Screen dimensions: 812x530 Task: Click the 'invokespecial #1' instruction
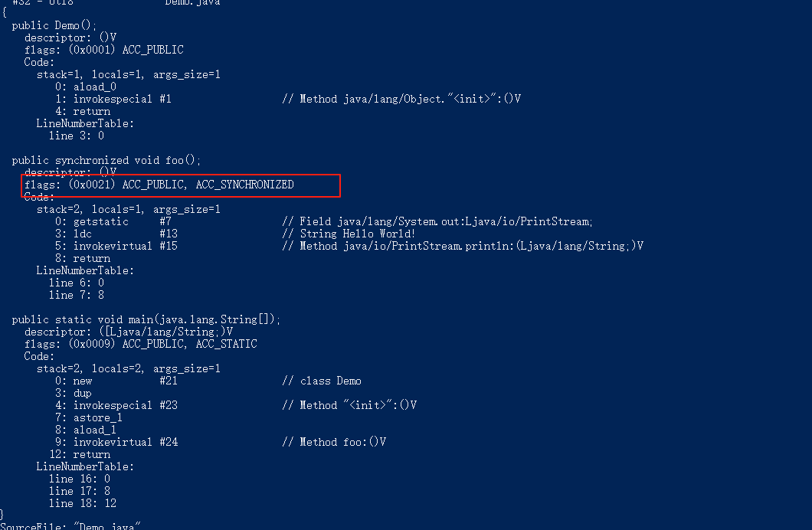123,99
